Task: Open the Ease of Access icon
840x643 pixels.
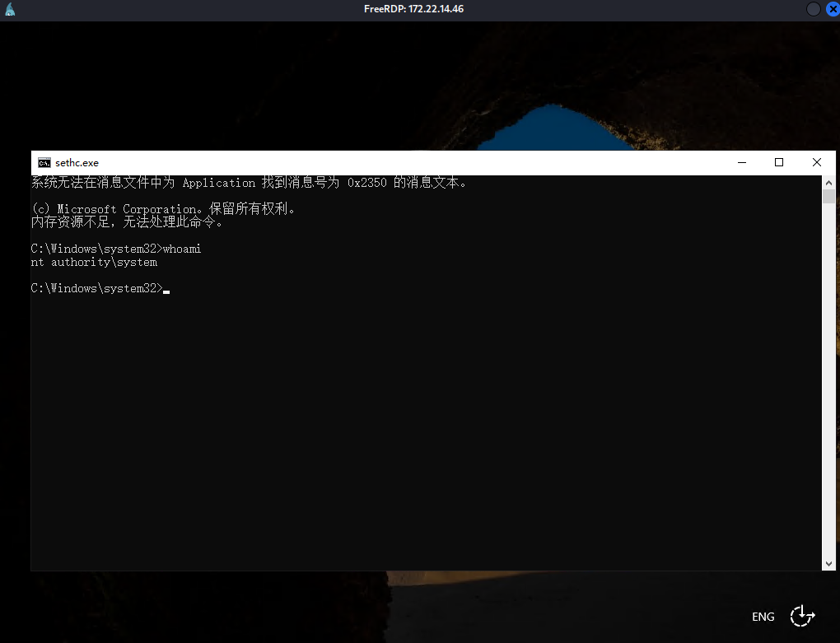Action: coord(801,616)
